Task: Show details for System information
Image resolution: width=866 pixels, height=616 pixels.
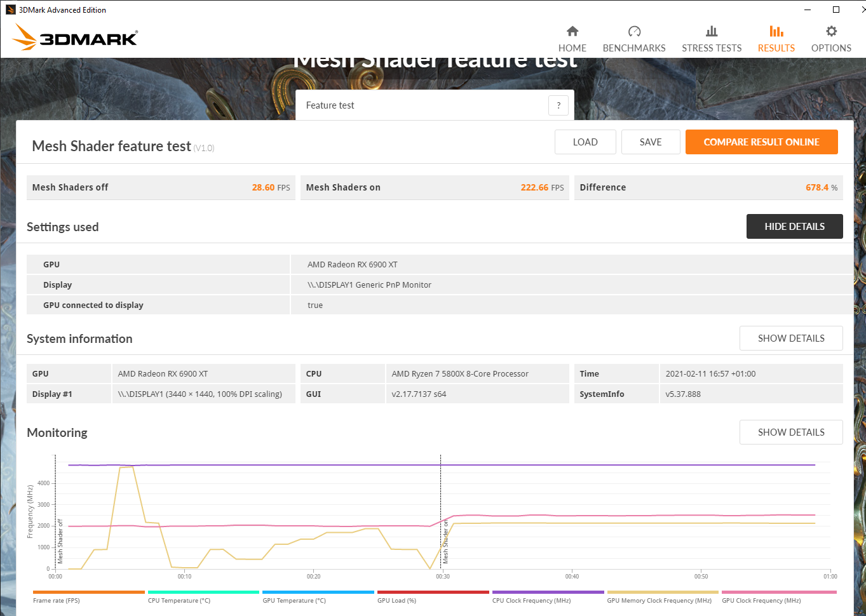Action: [791, 338]
